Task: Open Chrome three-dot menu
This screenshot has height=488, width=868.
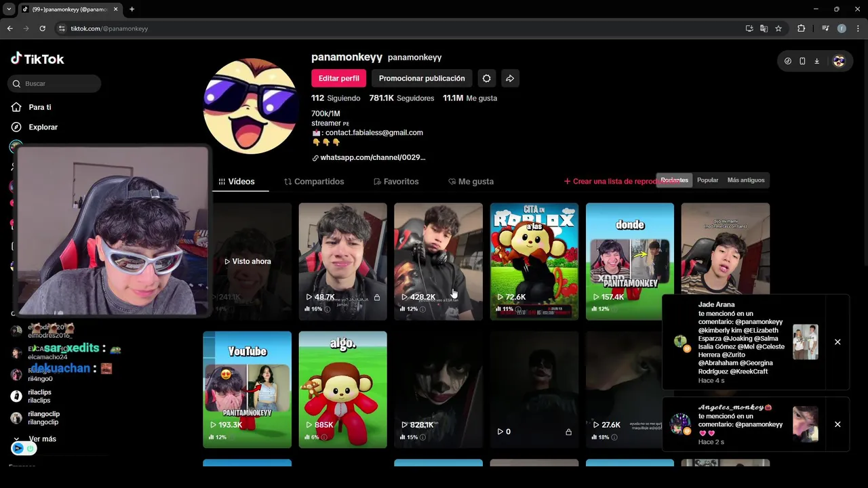Action: point(858,28)
